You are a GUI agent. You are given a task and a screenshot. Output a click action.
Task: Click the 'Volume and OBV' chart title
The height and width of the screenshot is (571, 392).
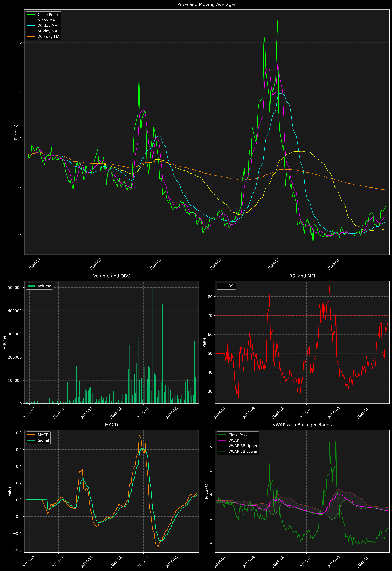[112, 276]
